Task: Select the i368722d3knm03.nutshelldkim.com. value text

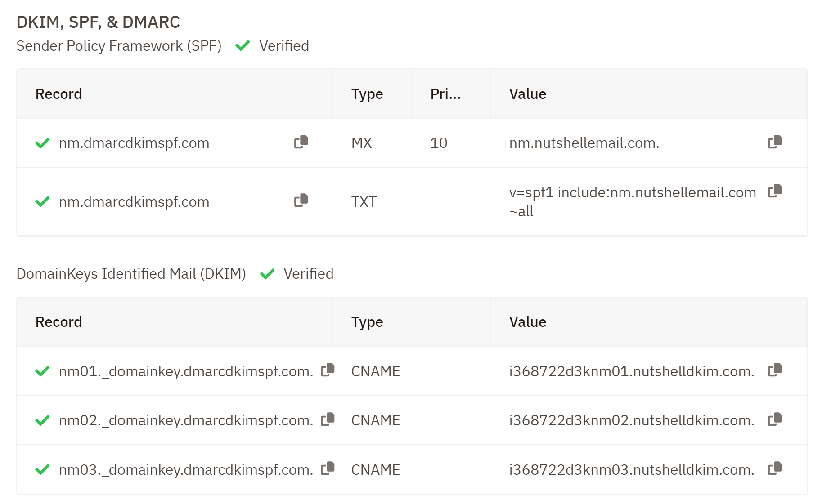Action: [x=632, y=470]
